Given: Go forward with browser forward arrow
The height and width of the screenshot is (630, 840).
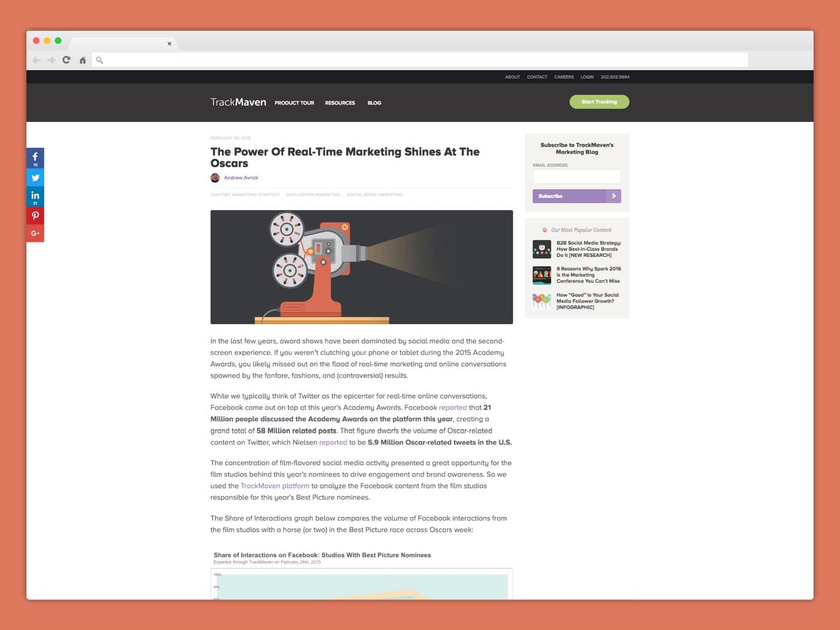Looking at the screenshot, I should pos(51,60).
